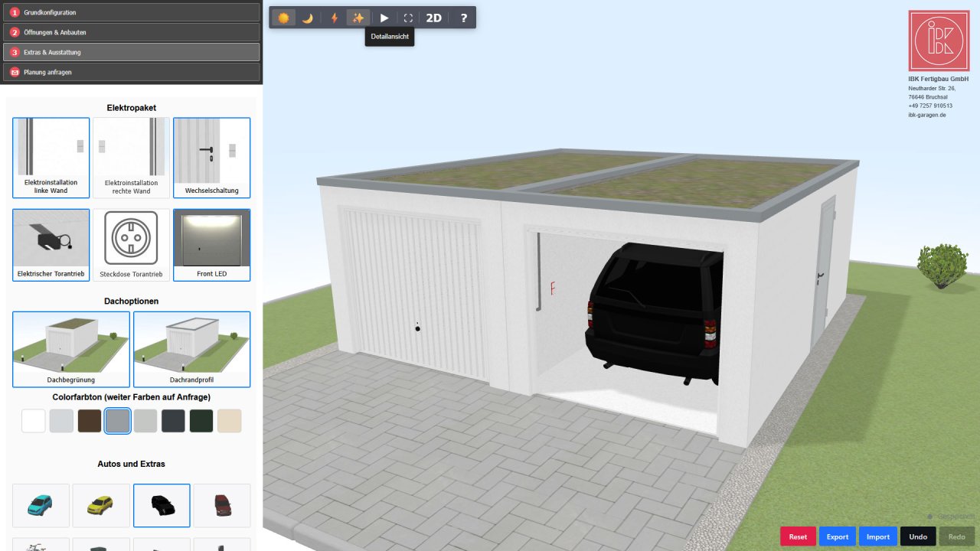Screen dimensions: 980x551
Task: Click the Colorfarbton heading text
Action: click(132, 397)
